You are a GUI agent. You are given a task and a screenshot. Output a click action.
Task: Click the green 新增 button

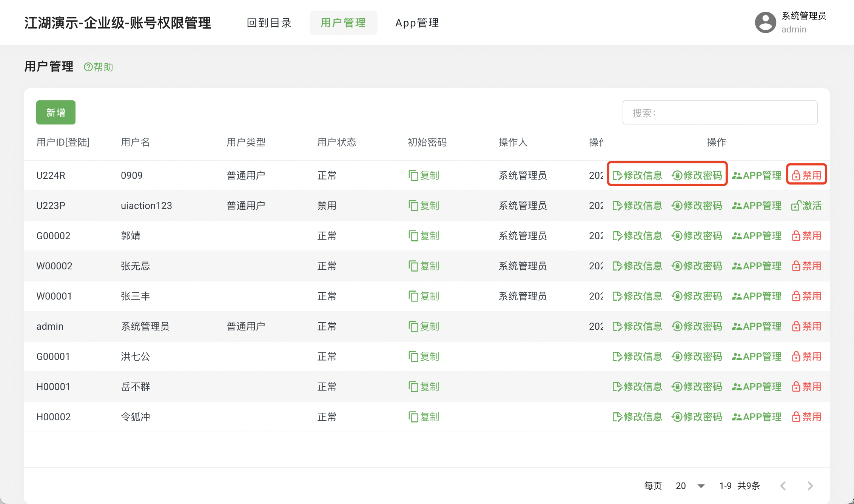point(56,112)
